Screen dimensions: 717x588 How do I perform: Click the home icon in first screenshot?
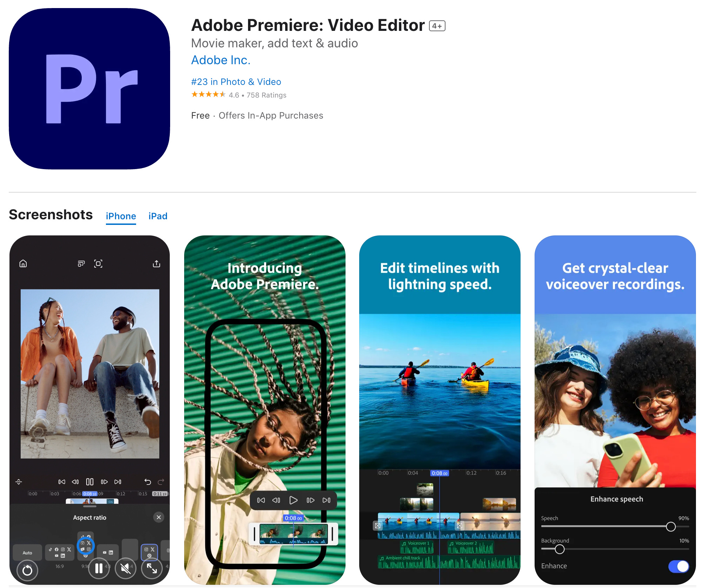pos(23,263)
